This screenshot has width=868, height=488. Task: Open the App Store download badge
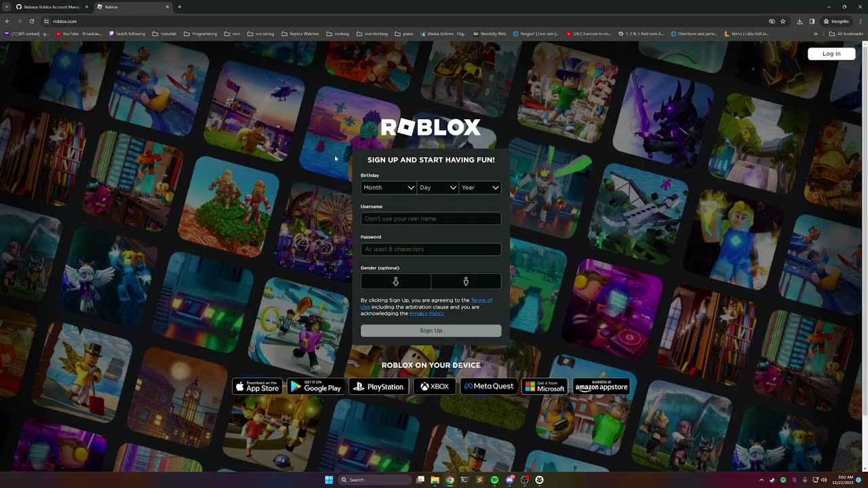pos(257,386)
